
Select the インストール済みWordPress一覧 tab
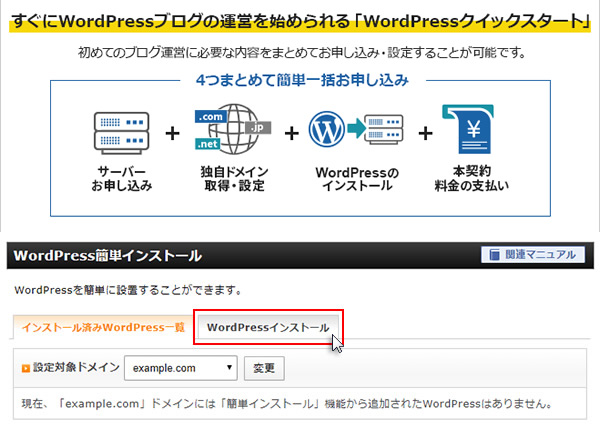(x=103, y=327)
